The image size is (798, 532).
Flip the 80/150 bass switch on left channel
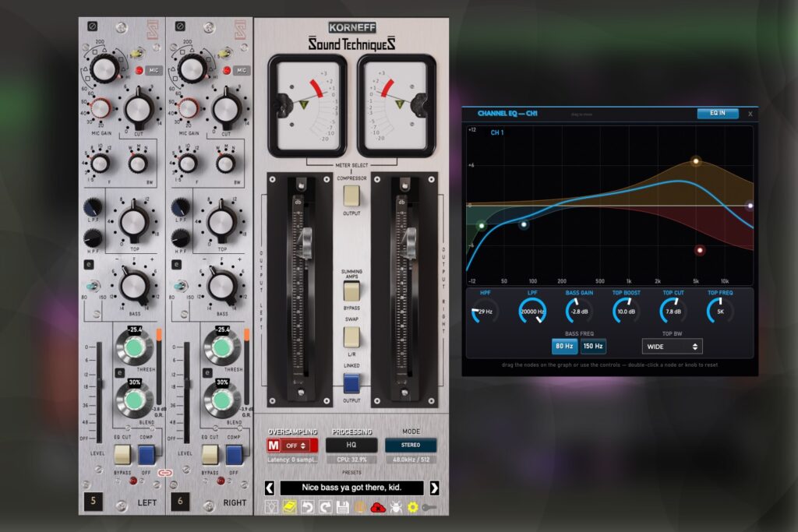pos(93,287)
